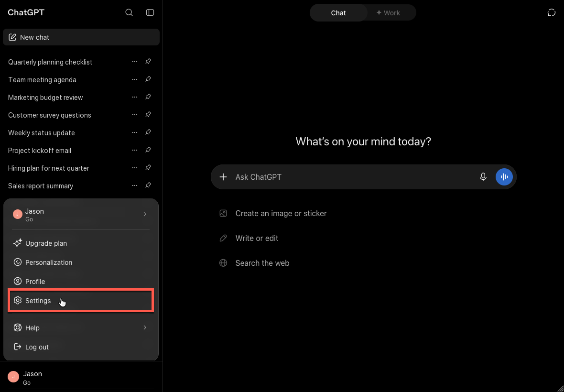The image size is (564, 392).
Task: Open the Weekly status update chat
Action: 42,132
